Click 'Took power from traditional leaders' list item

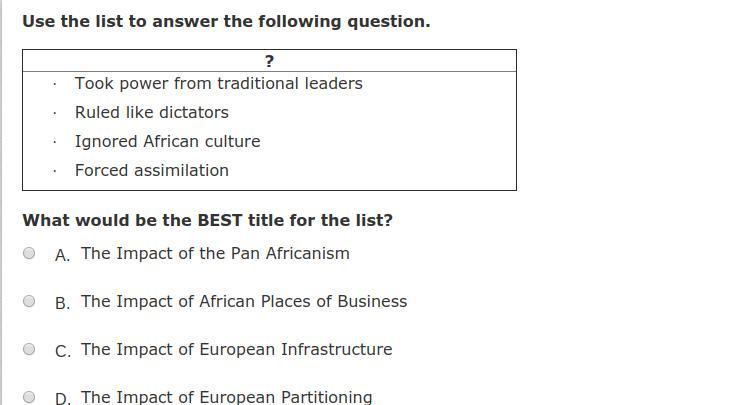(218, 83)
